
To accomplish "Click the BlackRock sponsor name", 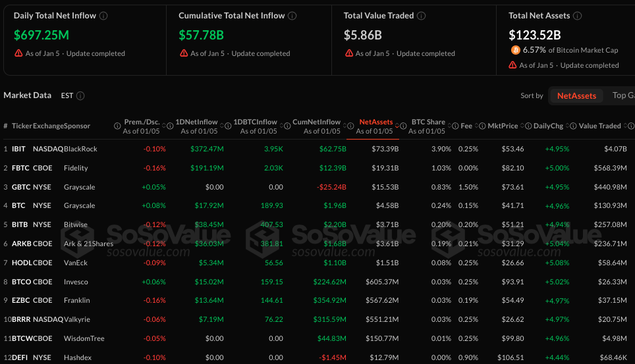I will (x=80, y=149).
